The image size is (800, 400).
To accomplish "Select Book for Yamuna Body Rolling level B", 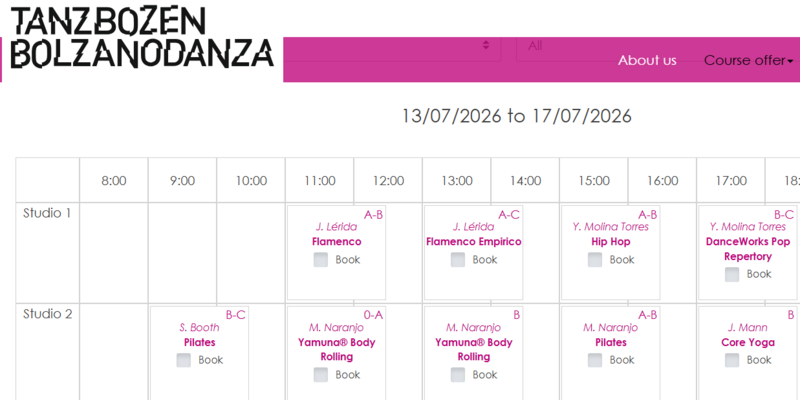I will pos(458,375).
